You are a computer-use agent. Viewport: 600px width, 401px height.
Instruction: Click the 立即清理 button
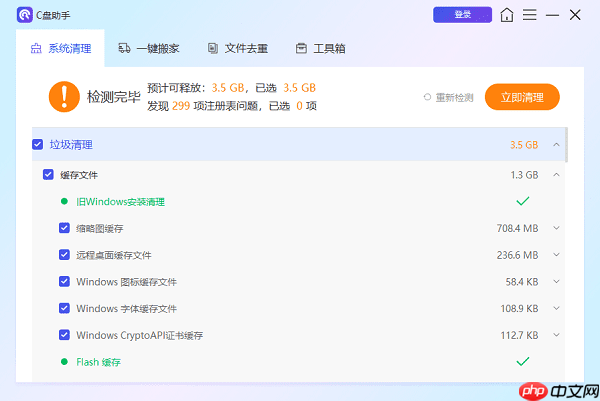[521, 97]
